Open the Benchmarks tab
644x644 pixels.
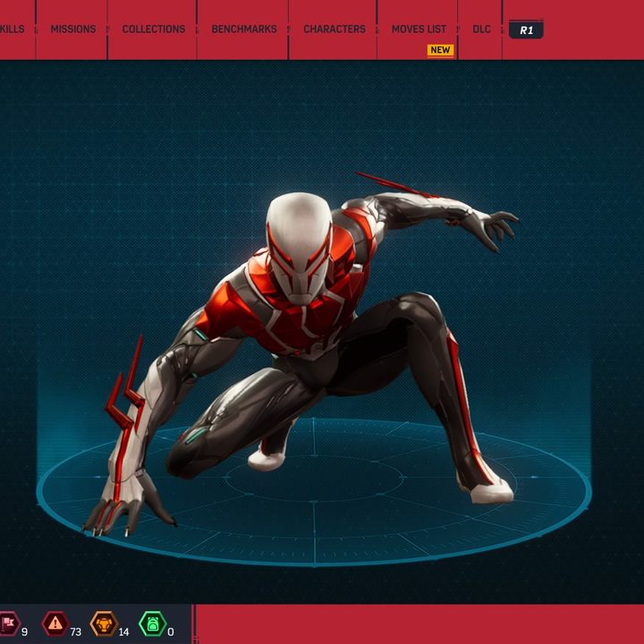244,30
